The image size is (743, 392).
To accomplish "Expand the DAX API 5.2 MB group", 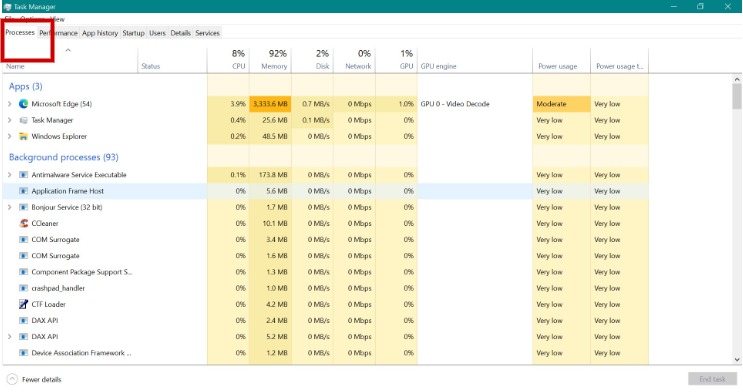I will [x=9, y=337].
